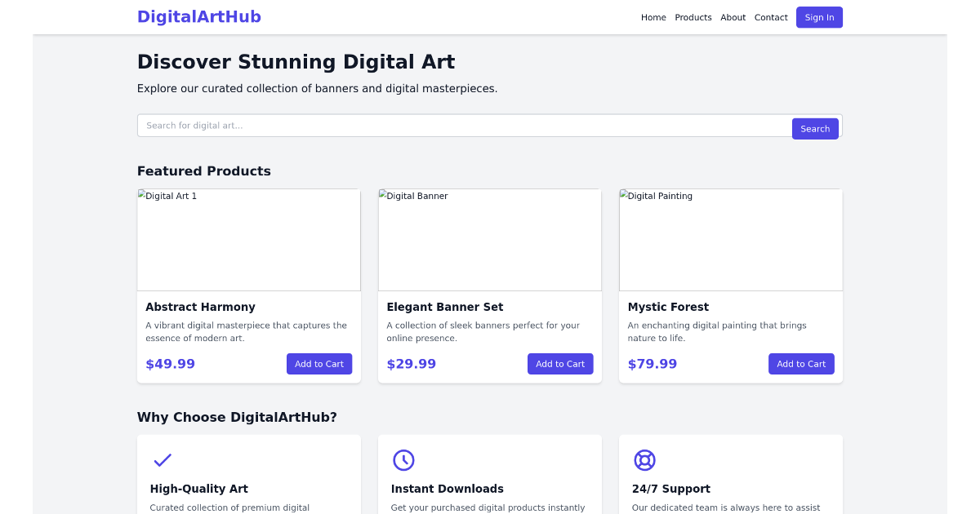Click the Digital Painting product image
The height and width of the screenshot is (514, 980).
point(730,239)
